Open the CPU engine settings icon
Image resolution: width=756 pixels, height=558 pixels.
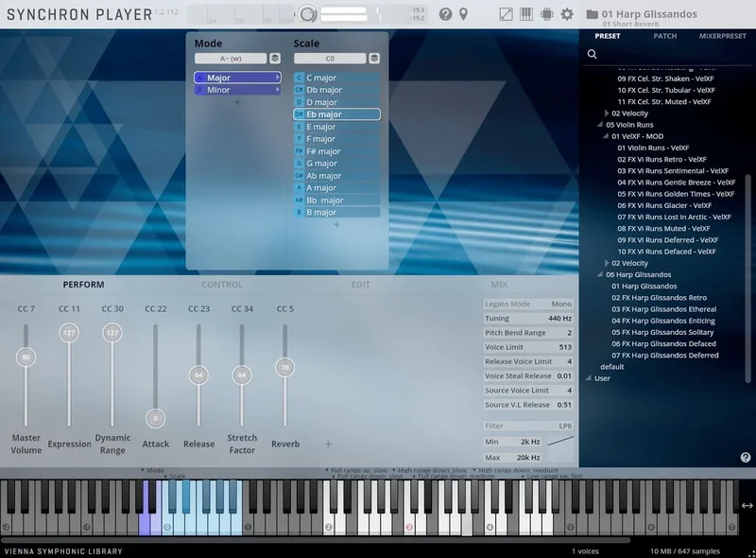pos(547,14)
